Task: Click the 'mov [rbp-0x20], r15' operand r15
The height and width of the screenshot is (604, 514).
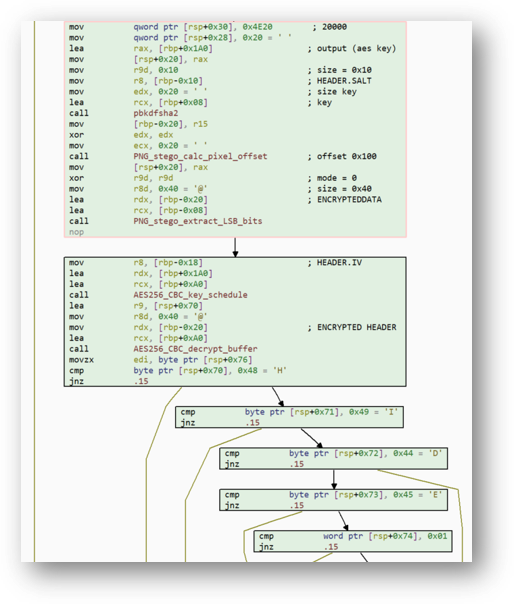Action: pyautogui.click(x=200, y=124)
